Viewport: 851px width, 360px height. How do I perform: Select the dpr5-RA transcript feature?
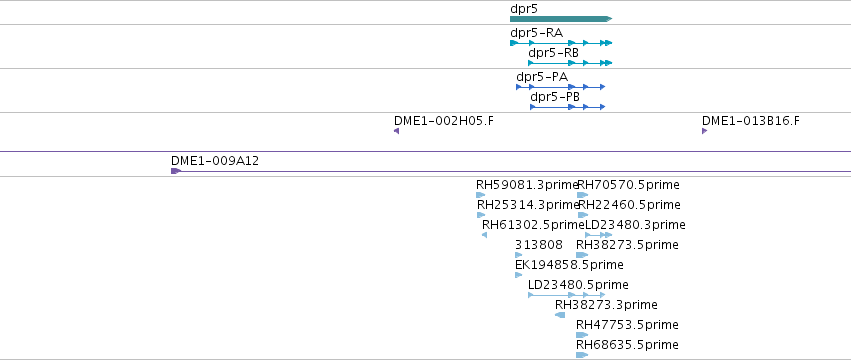561,43
